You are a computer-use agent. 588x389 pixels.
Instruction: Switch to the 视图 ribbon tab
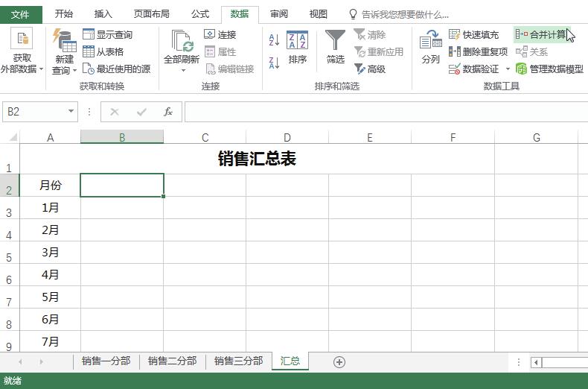point(319,14)
